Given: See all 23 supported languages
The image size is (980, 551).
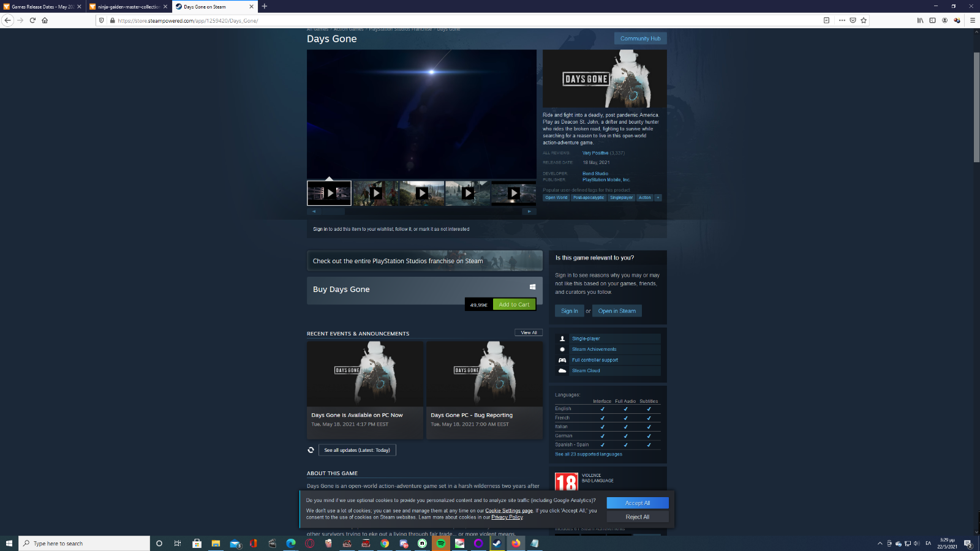Looking at the screenshot, I should click(589, 454).
